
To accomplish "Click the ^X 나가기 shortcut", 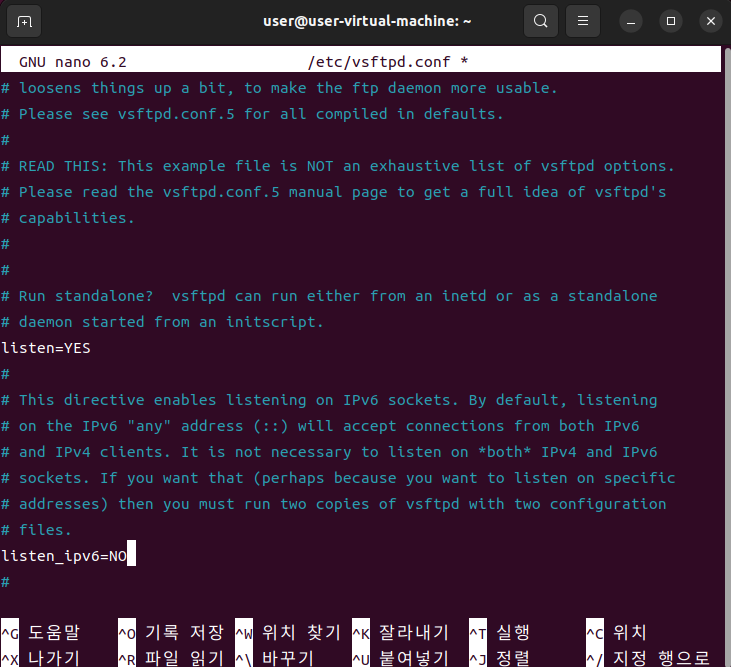I will (x=41, y=658).
